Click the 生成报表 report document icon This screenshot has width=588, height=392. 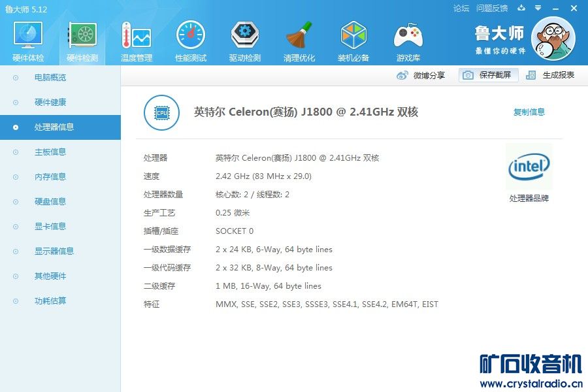[x=531, y=75]
